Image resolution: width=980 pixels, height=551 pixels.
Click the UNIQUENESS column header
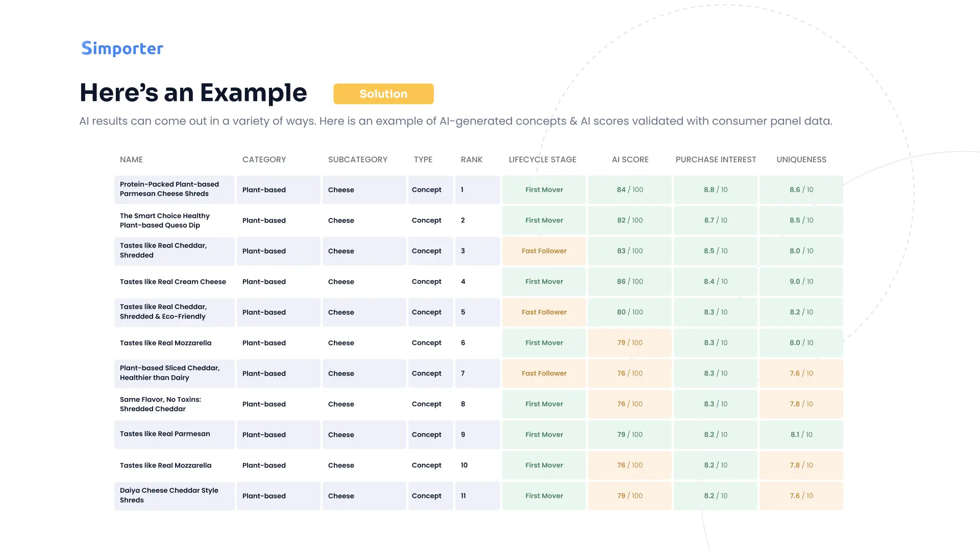click(x=801, y=160)
